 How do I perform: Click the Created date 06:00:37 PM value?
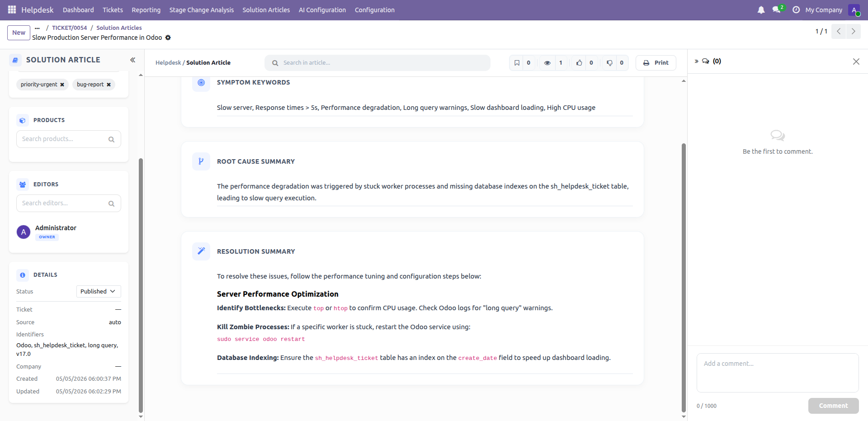89,379
